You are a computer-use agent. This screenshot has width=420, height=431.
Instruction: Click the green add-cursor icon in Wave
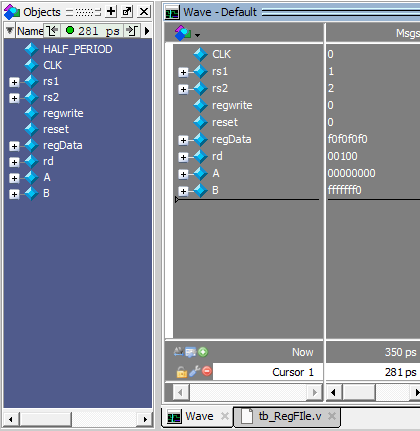[203, 352]
